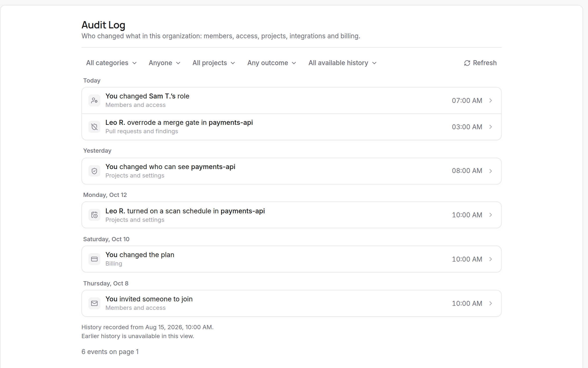Open 'Leo R. turned on a scan schedule' event
The image size is (588, 368).
click(x=292, y=215)
